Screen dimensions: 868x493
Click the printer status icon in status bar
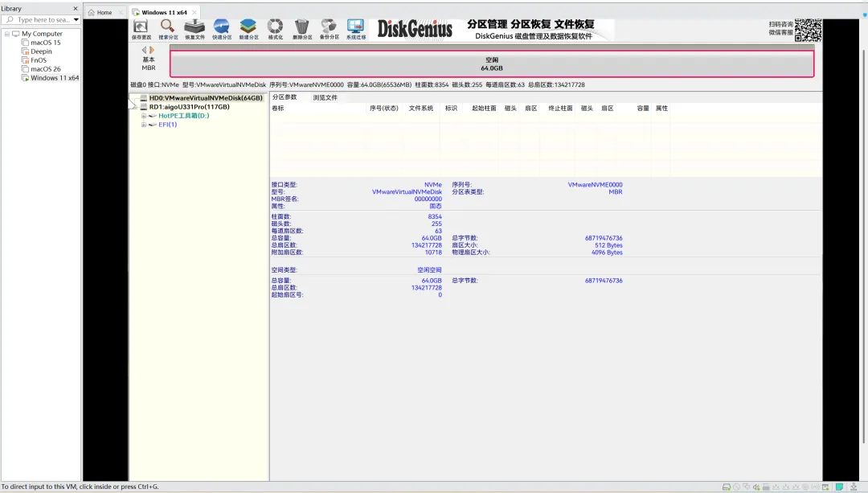766,487
